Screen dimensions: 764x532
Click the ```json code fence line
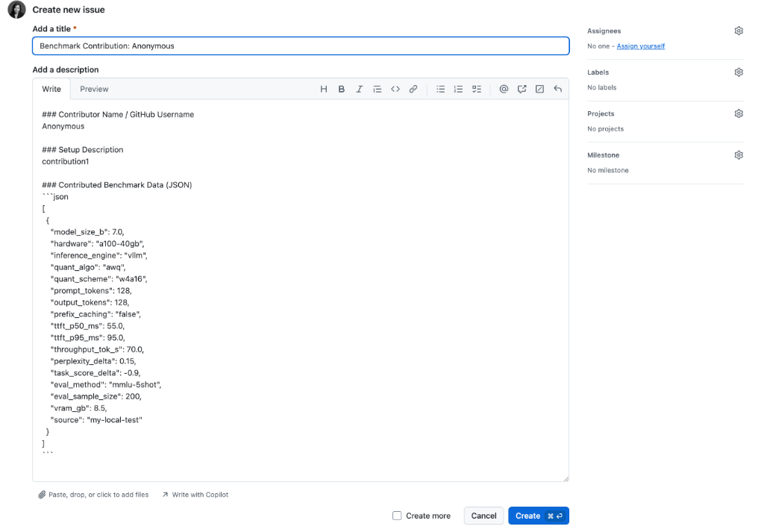pyautogui.click(x=55, y=197)
